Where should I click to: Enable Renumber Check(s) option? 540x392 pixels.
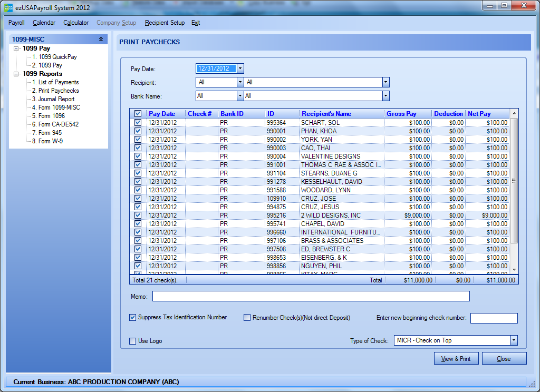(247, 318)
